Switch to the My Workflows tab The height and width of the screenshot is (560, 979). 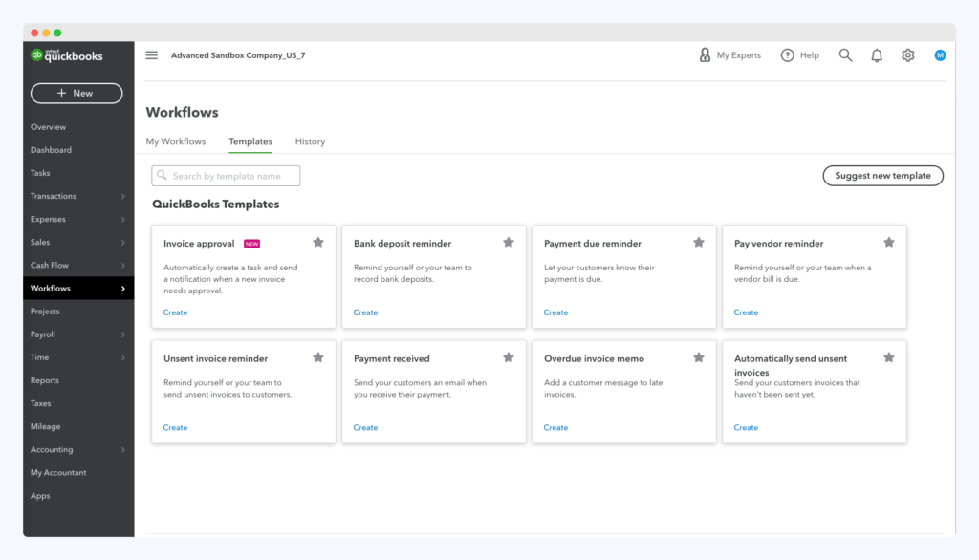(176, 140)
